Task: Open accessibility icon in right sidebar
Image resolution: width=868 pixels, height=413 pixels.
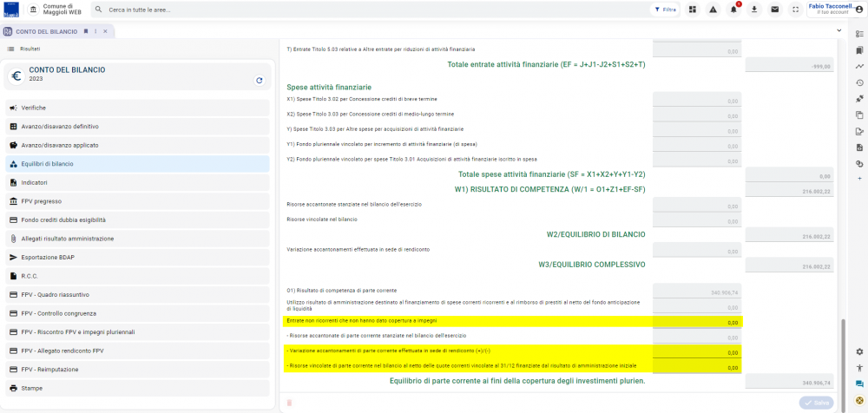Action: (859, 368)
